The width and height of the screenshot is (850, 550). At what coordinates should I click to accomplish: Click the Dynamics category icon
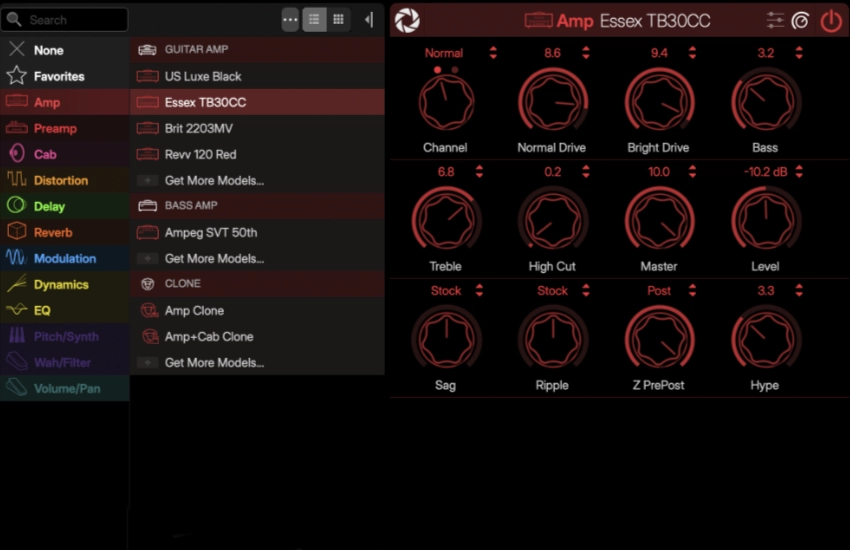tap(16, 283)
